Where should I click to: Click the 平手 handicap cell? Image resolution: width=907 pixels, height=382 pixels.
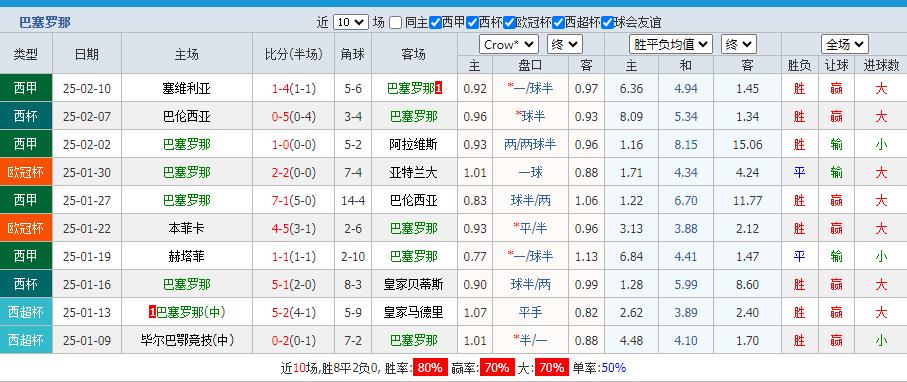pyautogui.click(x=530, y=312)
